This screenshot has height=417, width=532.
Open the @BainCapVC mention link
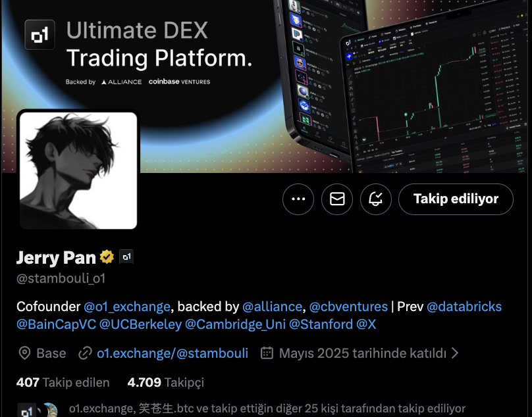coord(57,324)
